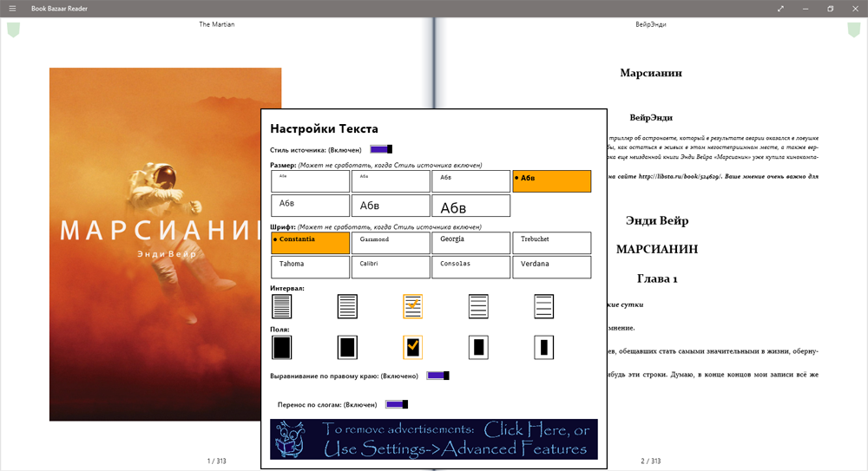Open the hamburger menu in title bar
The height and width of the screenshot is (471, 868).
(12, 9)
